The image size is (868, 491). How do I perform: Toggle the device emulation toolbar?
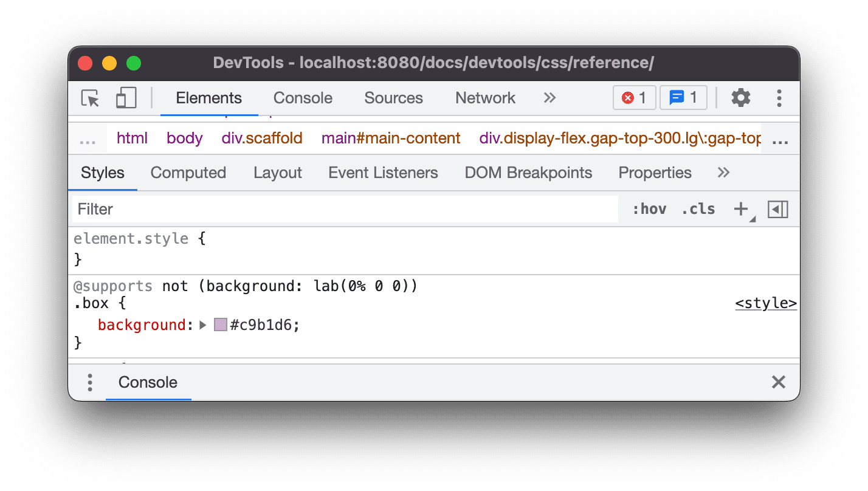(x=126, y=98)
